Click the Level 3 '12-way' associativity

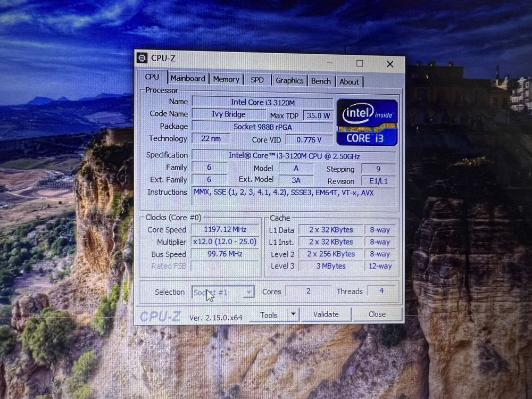point(380,266)
